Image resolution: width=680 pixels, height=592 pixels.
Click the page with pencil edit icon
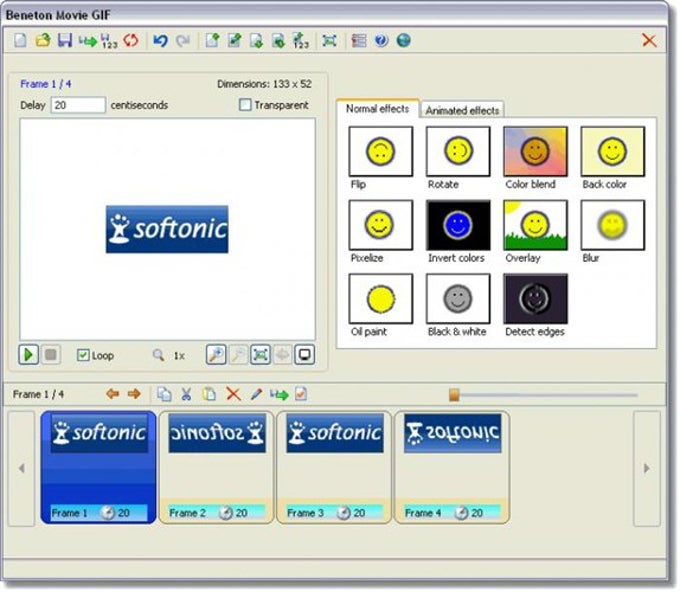234,40
